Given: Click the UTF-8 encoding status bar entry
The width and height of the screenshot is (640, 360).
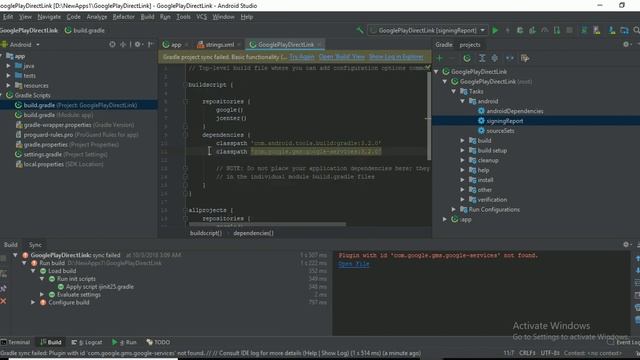Looking at the screenshot, I should tap(550, 353).
